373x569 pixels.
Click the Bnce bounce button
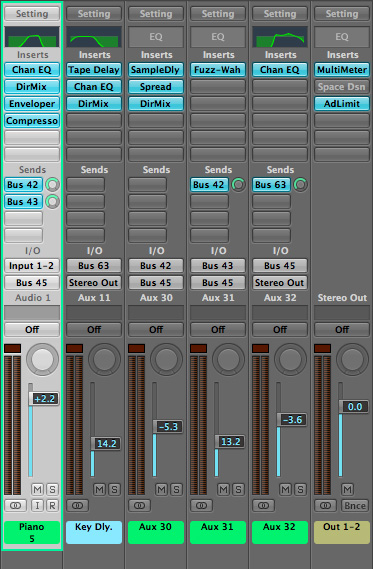click(x=355, y=505)
